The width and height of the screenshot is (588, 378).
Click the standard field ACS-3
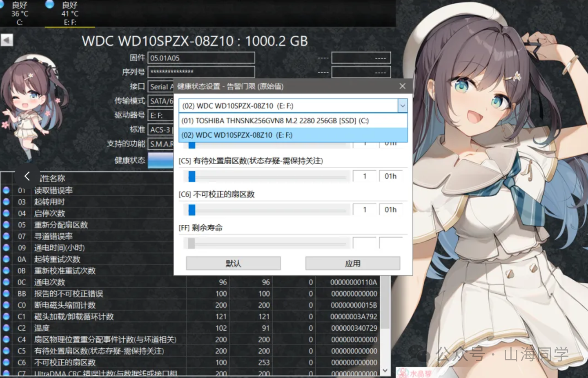(161, 130)
